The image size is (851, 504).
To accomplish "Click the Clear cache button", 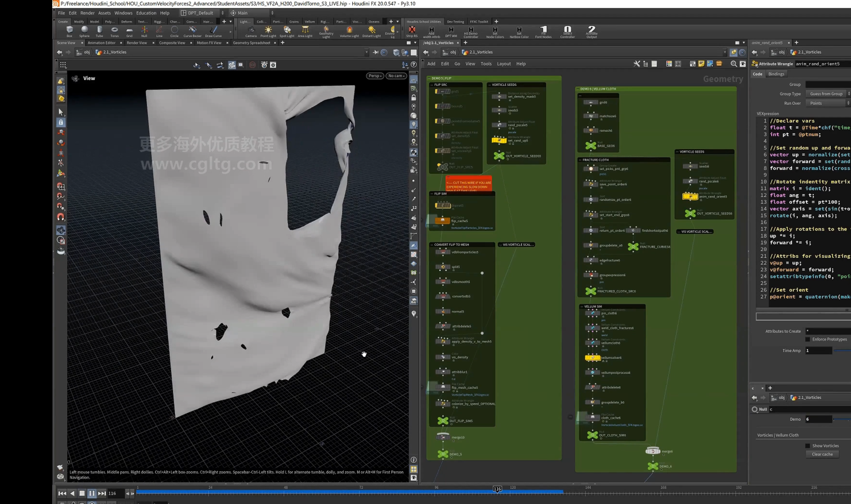I will click(822, 454).
